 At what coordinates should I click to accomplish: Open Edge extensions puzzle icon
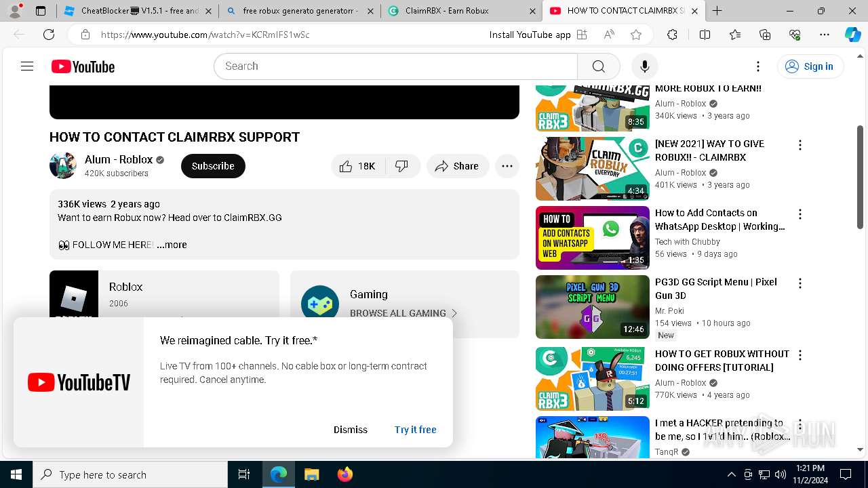[672, 35]
